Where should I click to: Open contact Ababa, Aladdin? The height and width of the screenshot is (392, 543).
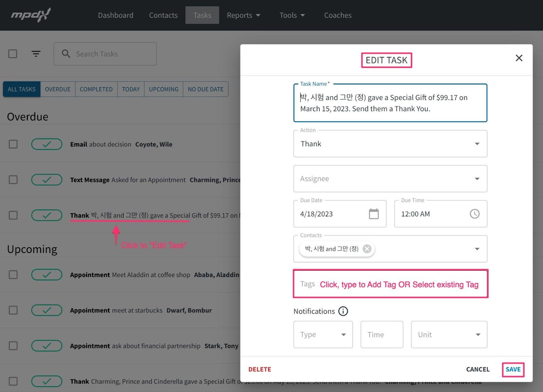point(217,275)
